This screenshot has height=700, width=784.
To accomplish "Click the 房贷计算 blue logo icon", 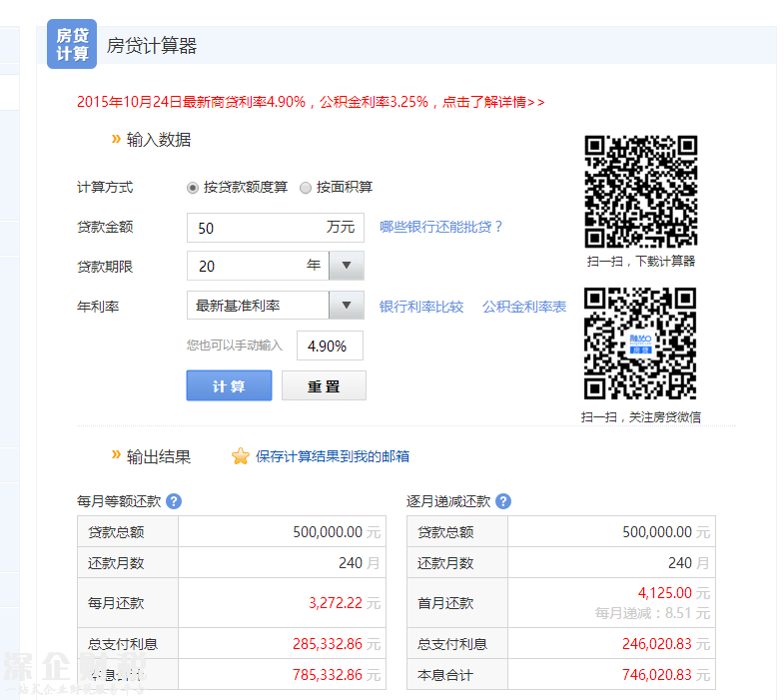I will point(72,44).
